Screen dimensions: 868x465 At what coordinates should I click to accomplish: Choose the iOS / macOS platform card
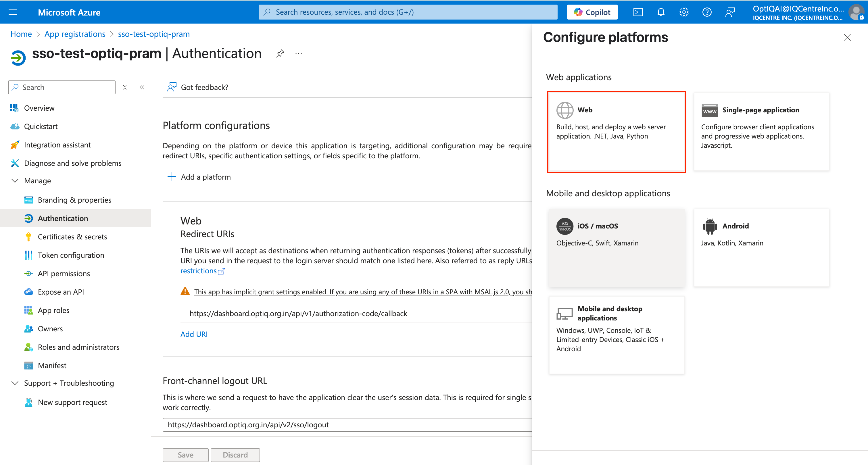(x=616, y=248)
